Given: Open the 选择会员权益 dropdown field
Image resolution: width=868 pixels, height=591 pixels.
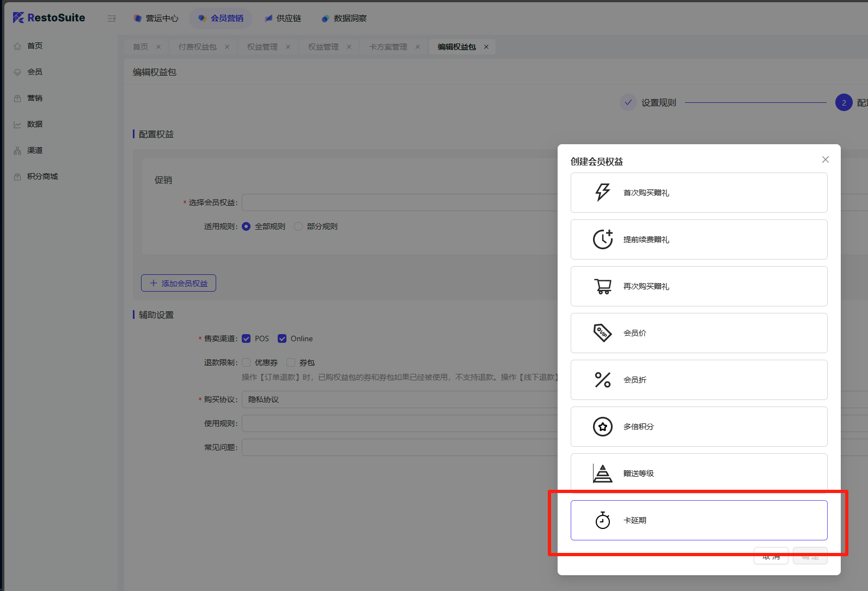Looking at the screenshot, I should coord(400,202).
